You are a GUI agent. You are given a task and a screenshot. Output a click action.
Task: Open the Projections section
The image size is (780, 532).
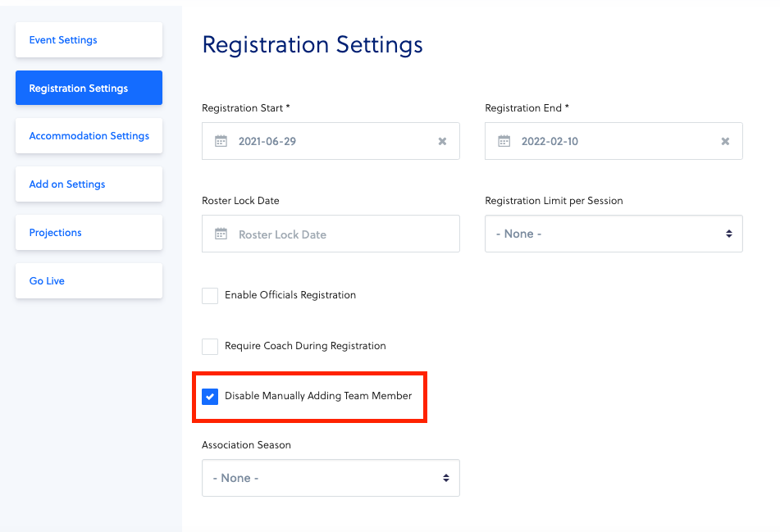pos(89,232)
